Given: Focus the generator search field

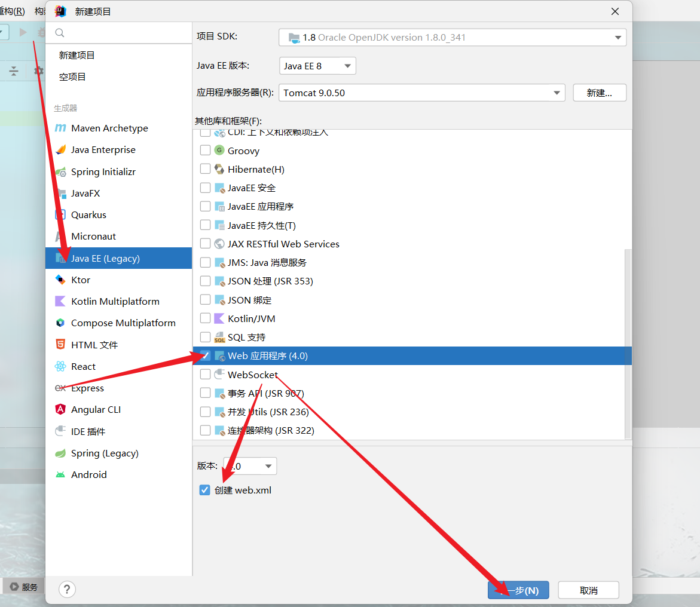Looking at the screenshot, I should pyautogui.click(x=119, y=33).
